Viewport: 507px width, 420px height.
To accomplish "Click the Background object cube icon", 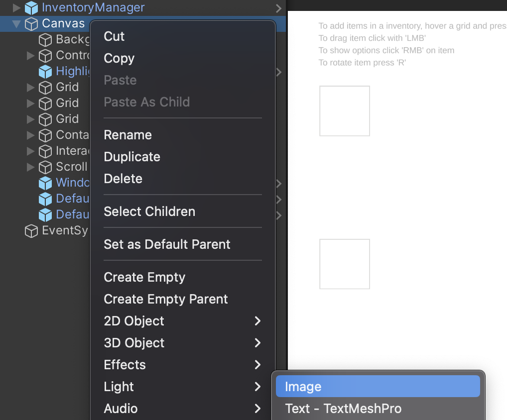I will pos(45,40).
